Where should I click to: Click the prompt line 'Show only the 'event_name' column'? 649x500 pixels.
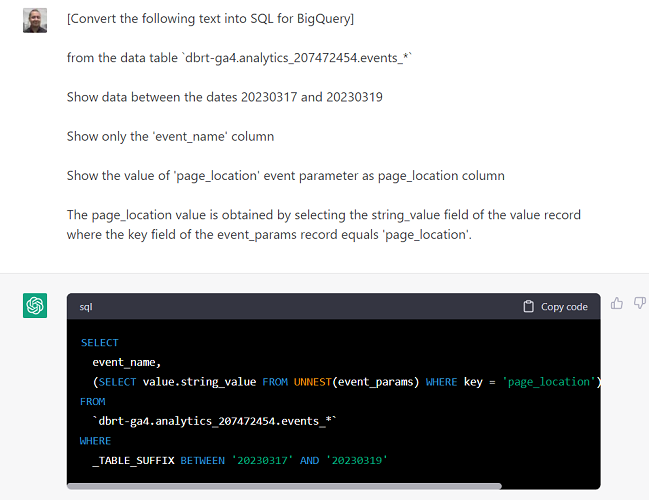tap(171, 137)
